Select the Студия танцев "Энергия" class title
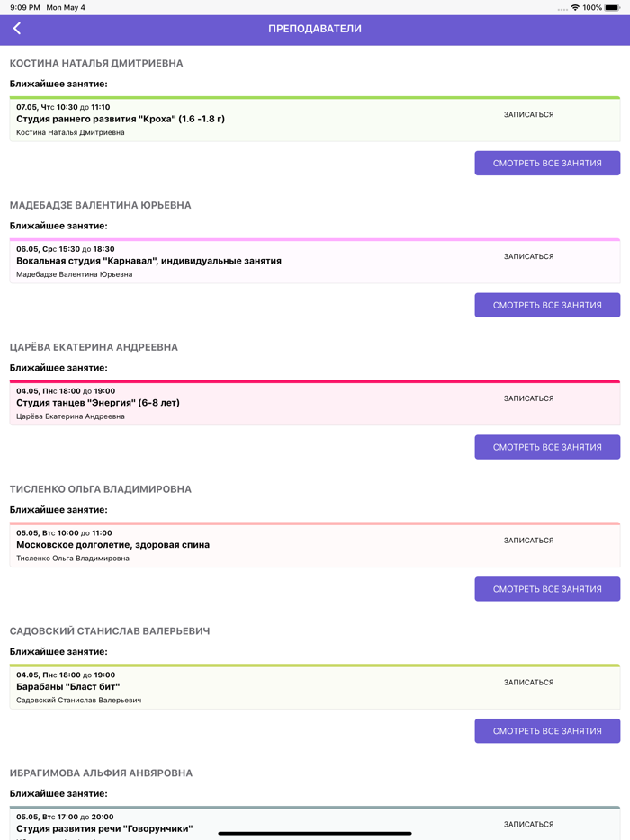 pyautogui.click(x=98, y=403)
